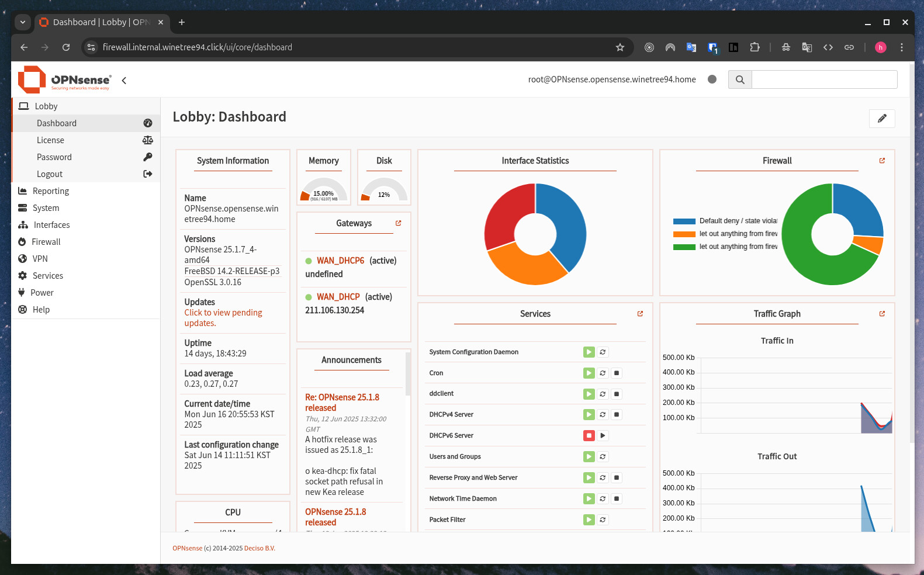Stop the ddclient service

click(x=617, y=394)
